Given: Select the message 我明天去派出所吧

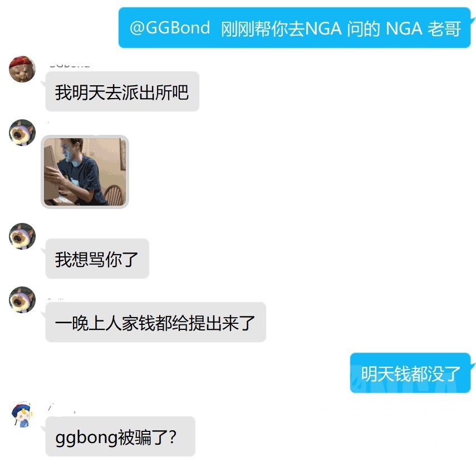Looking at the screenshot, I should pyautogui.click(x=122, y=91).
